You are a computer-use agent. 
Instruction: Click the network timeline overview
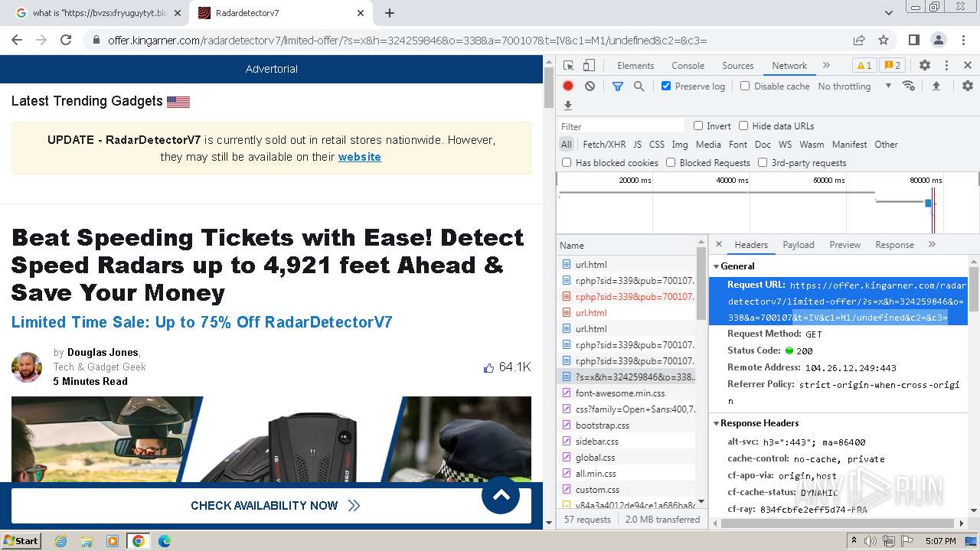tap(767, 203)
